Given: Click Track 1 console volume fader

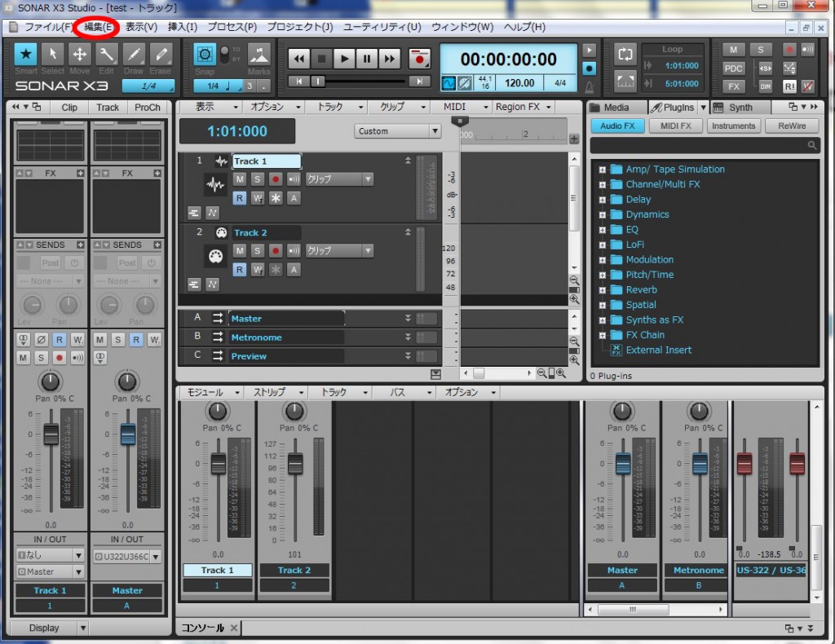Looking at the screenshot, I should coord(219,464).
